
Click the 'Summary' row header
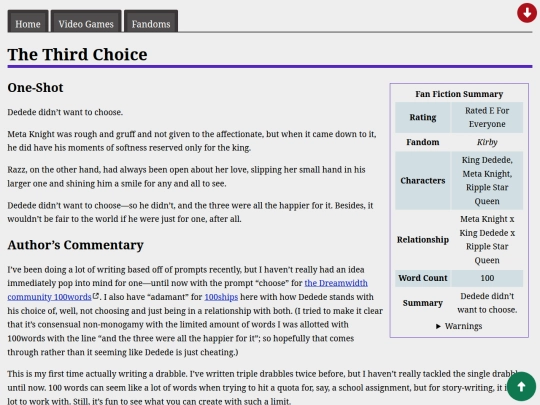(423, 303)
